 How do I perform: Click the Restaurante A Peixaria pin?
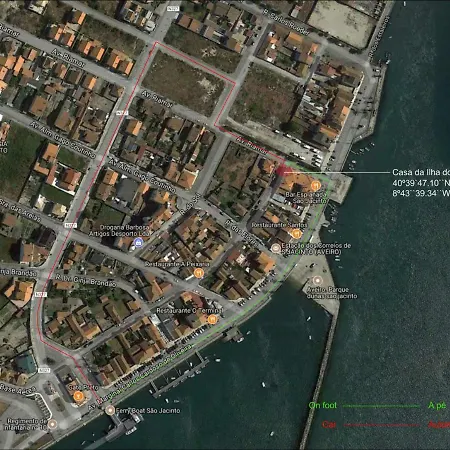coord(199,273)
